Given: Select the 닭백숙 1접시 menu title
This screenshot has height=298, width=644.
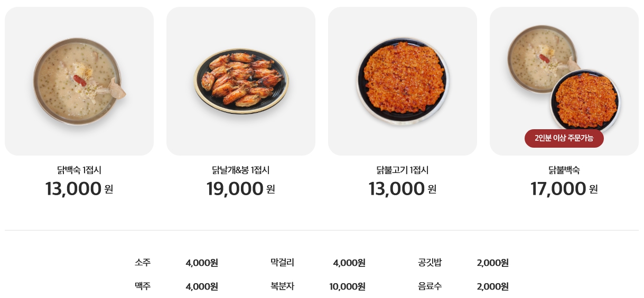Looking at the screenshot, I should (79, 170).
